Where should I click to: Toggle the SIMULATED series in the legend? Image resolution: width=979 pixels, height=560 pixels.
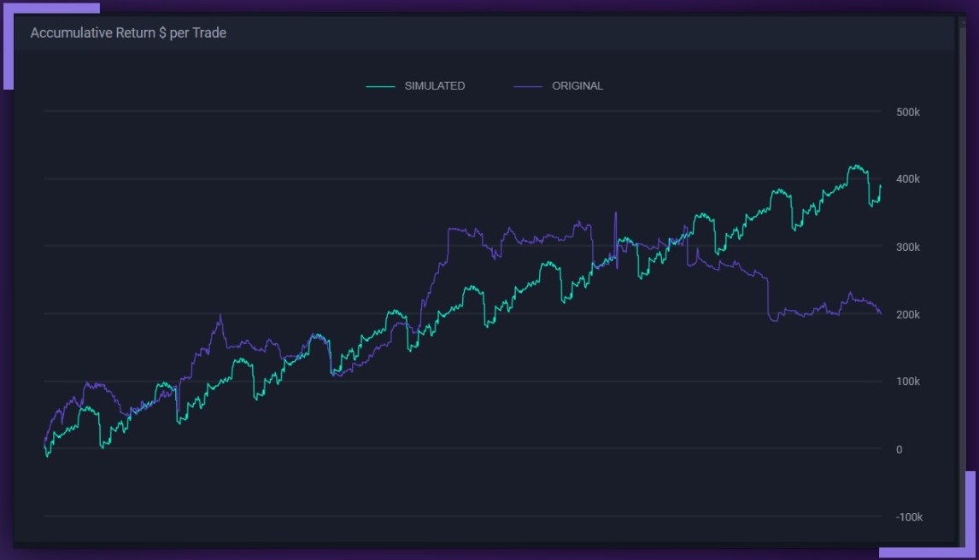(x=434, y=86)
